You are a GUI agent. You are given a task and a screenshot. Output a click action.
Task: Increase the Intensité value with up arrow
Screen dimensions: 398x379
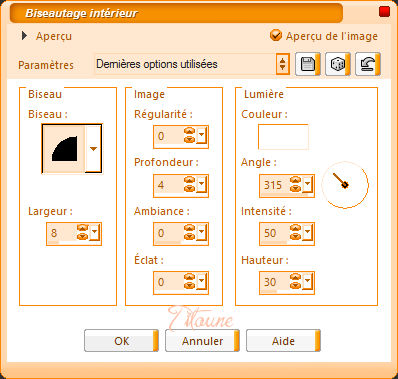coord(295,229)
